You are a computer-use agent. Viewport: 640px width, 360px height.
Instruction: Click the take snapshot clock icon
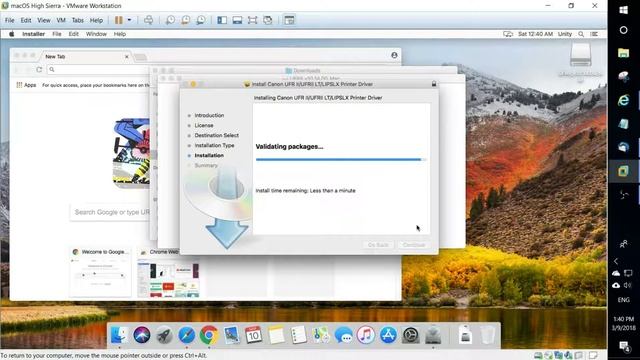click(170, 20)
